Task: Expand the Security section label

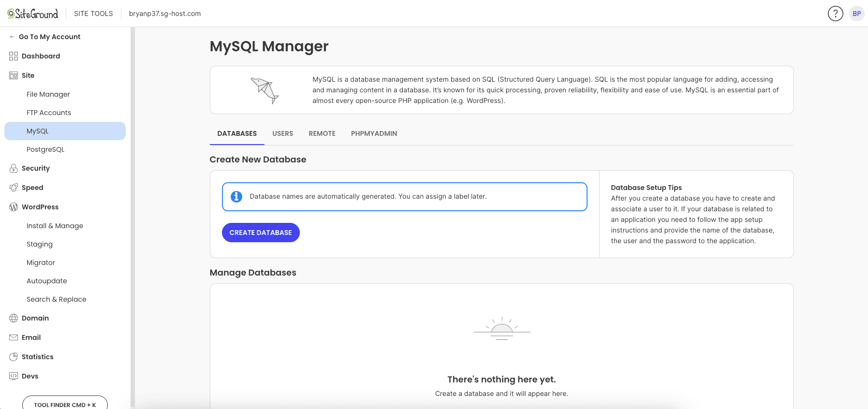Action: click(36, 168)
